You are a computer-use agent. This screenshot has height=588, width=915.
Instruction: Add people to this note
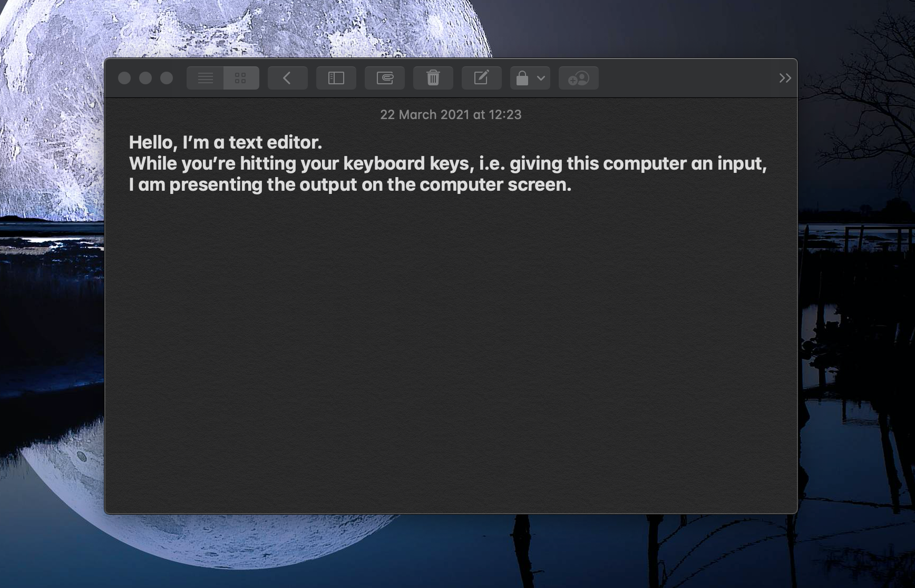(x=578, y=78)
